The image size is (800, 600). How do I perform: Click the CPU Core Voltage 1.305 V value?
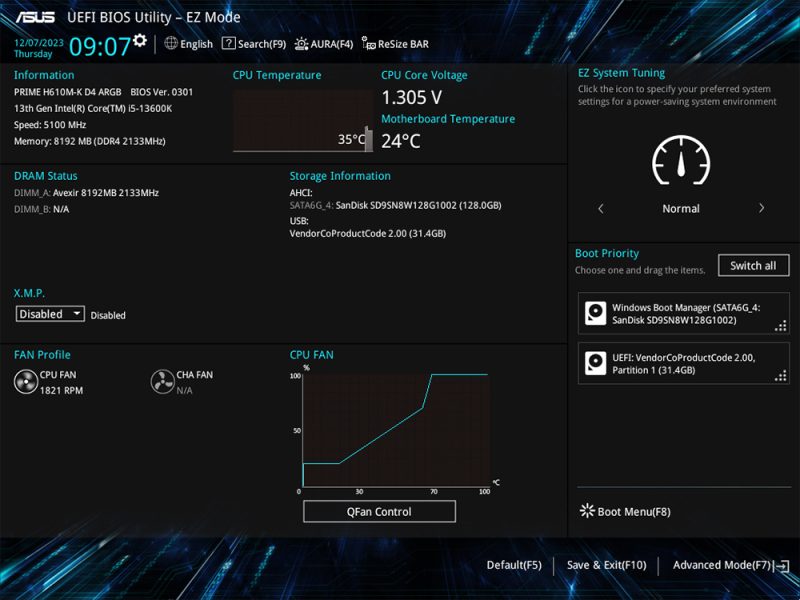(x=412, y=97)
